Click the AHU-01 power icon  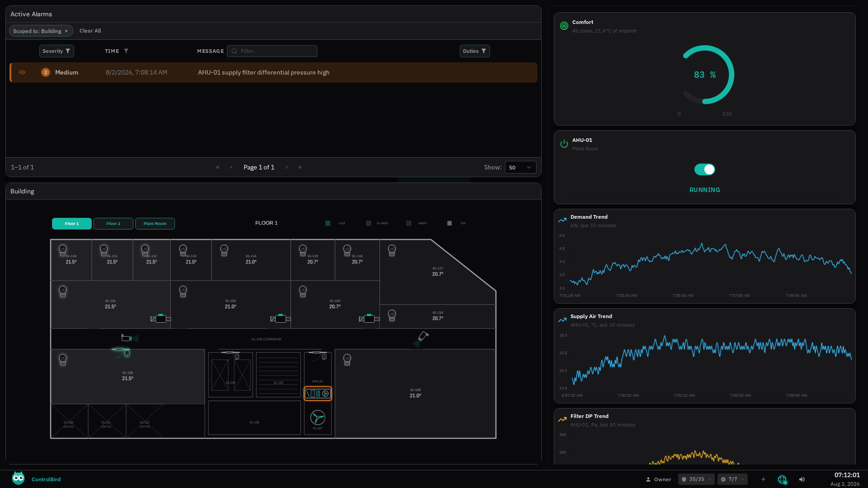(x=564, y=144)
